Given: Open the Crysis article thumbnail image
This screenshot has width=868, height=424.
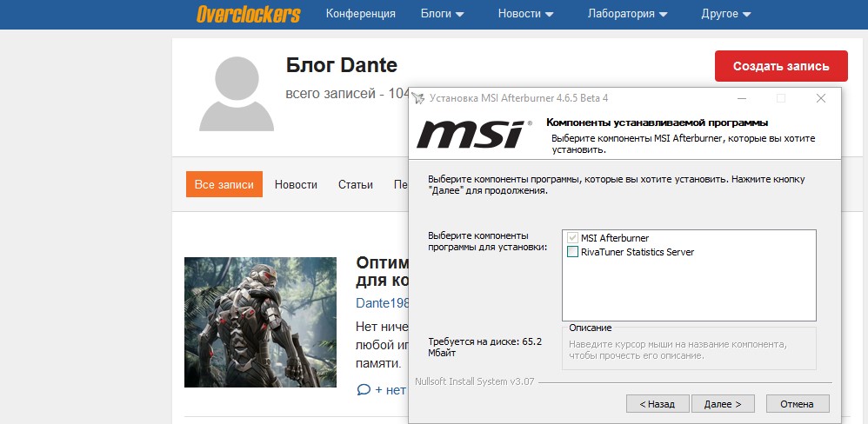Looking at the screenshot, I should 260,322.
